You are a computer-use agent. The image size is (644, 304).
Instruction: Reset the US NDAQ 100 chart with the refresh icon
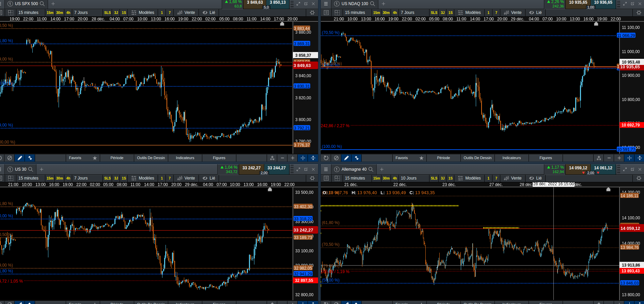point(326,158)
